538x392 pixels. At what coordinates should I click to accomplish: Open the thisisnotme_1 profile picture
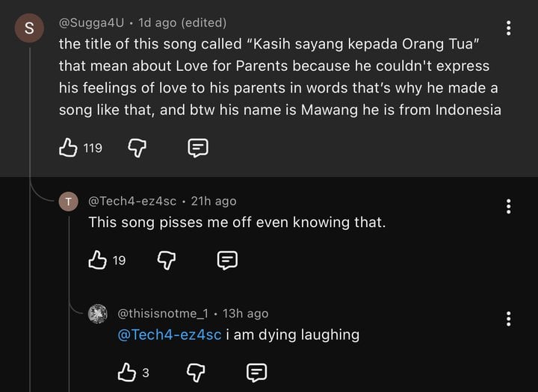coord(98,314)
